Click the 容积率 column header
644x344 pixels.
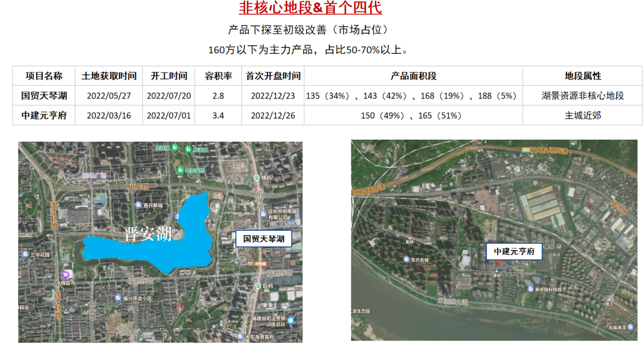point(218,76)
